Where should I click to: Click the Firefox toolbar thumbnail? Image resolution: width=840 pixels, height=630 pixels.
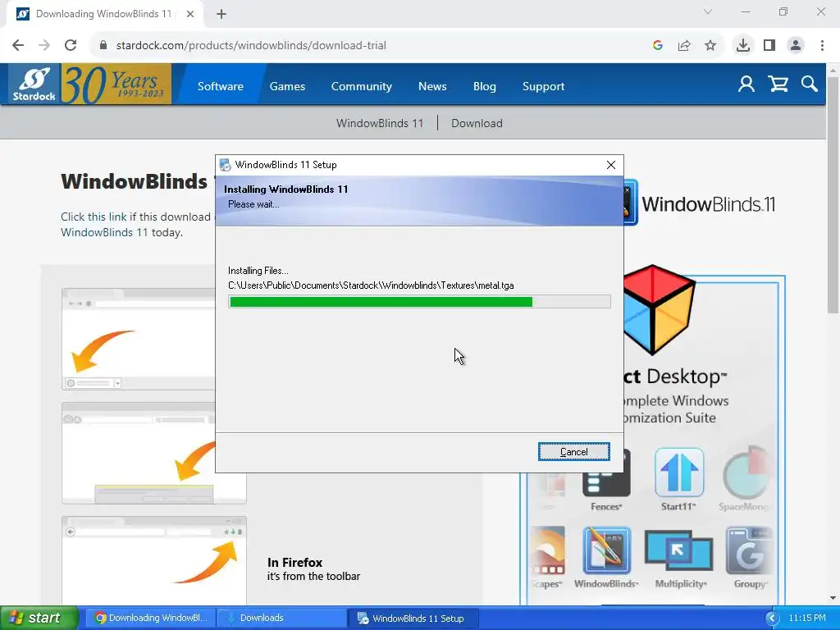154,559
